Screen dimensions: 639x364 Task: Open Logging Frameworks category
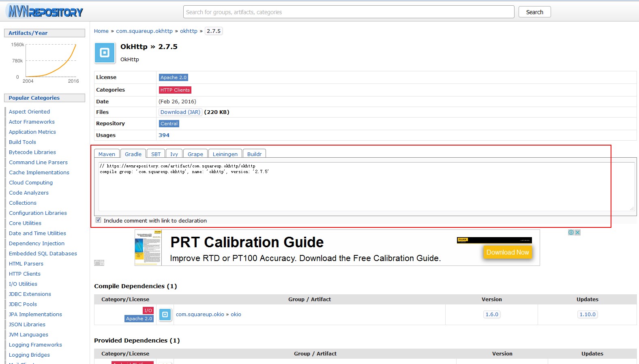pyautogui.click(x=35, y=345)
